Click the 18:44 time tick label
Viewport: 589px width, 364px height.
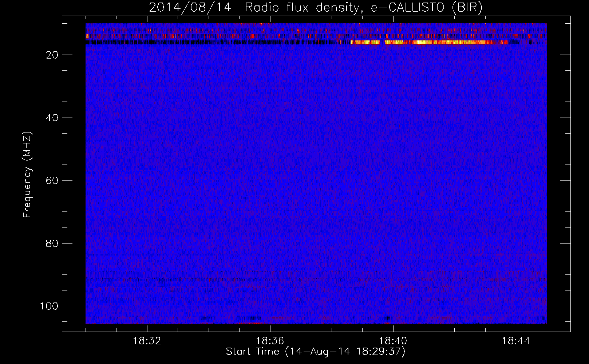click(x=516, y=341)
